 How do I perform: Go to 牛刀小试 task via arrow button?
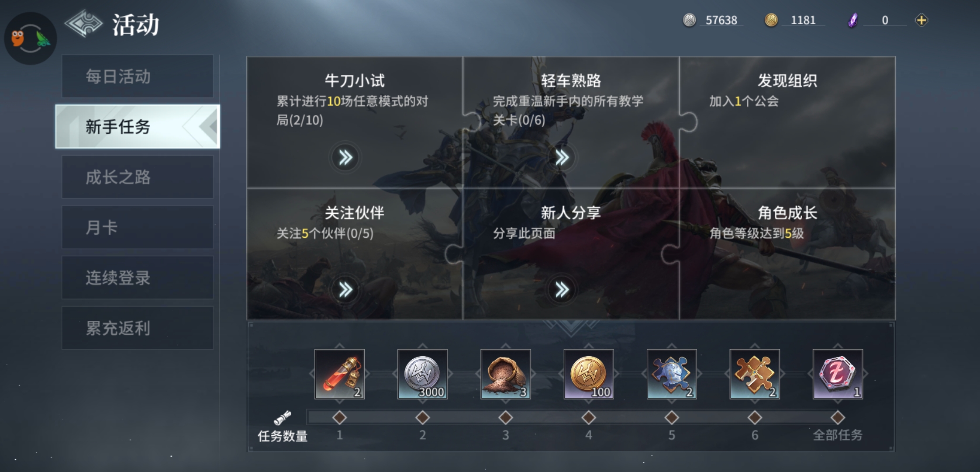tap(345, 157)
